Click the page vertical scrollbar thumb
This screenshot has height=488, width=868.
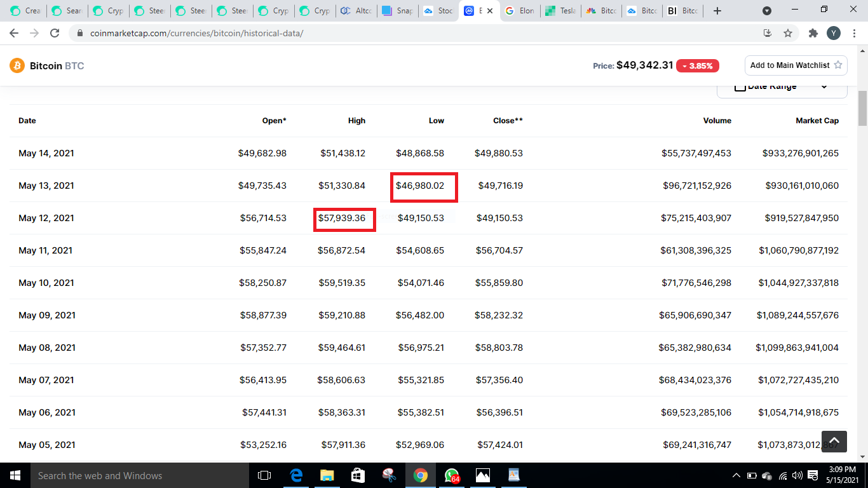coord(862,108)
